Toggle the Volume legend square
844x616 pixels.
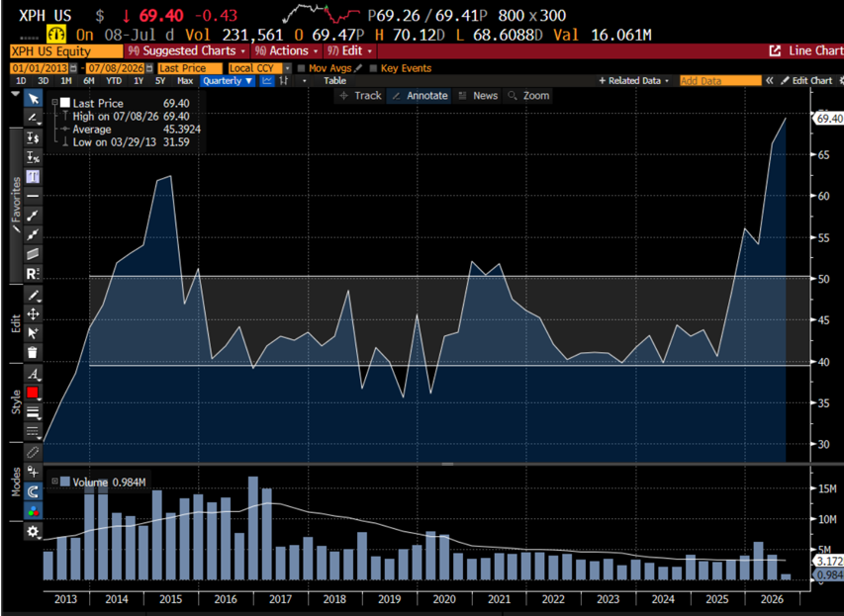[65, 482]
